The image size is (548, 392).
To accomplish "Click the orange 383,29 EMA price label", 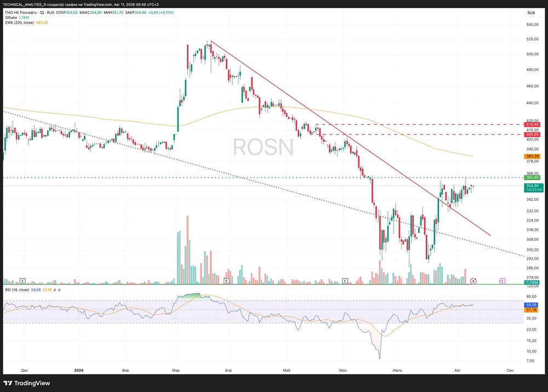I will [532, 157].
